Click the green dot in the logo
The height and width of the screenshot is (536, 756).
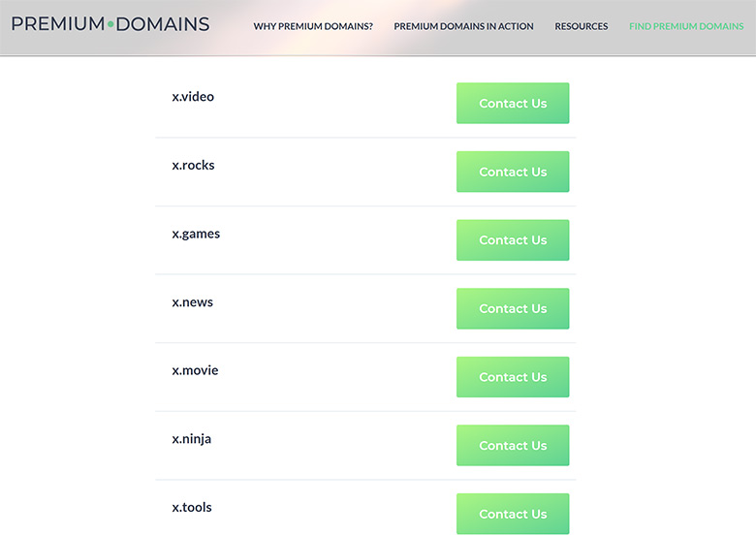(110, 24)
